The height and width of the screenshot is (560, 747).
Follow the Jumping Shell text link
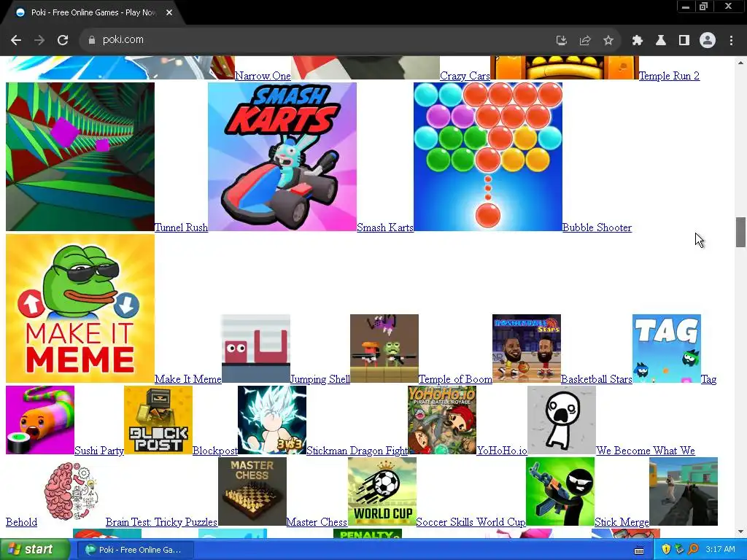point(320,379)
